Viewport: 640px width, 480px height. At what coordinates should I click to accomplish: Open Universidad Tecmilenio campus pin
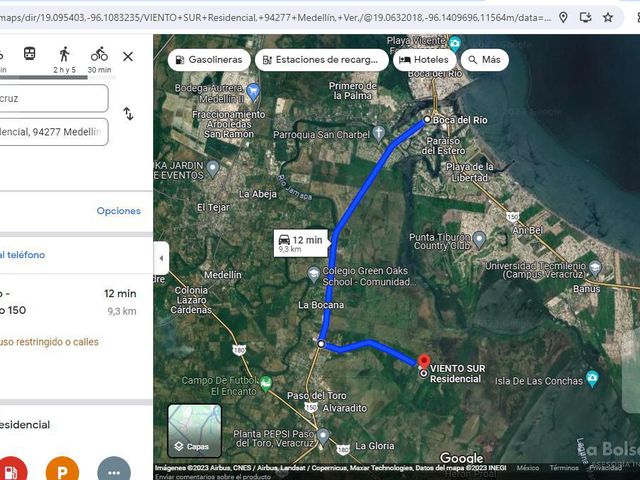595,267
